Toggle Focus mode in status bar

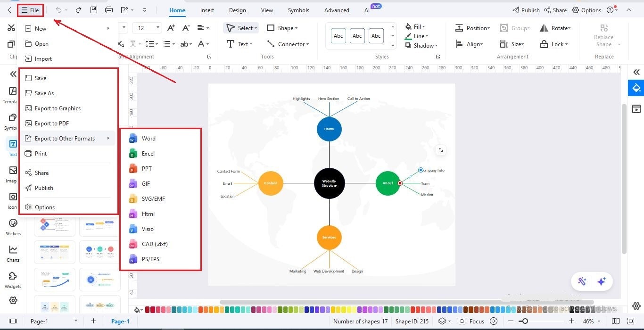point(471,321)
